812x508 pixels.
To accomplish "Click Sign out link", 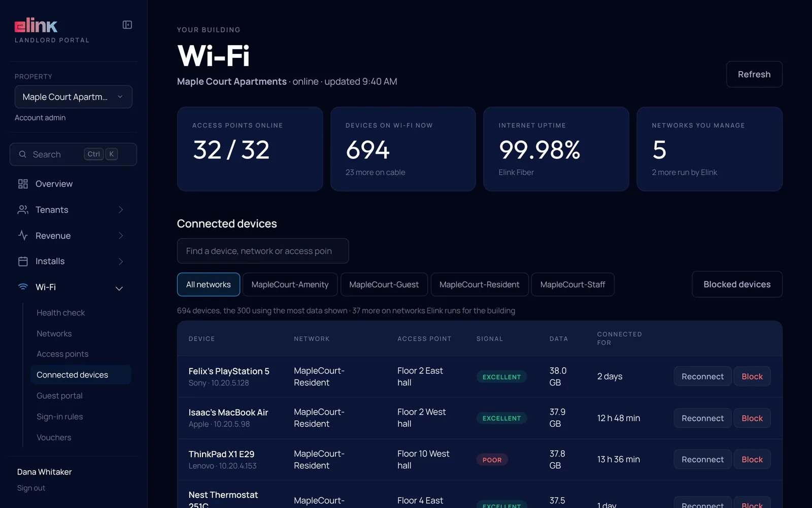I will 31,488.
